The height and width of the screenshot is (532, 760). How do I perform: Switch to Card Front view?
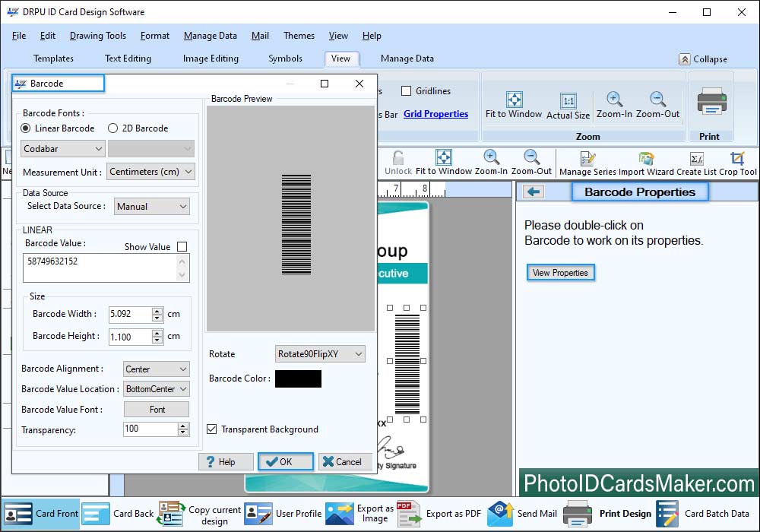click(40, 514)
